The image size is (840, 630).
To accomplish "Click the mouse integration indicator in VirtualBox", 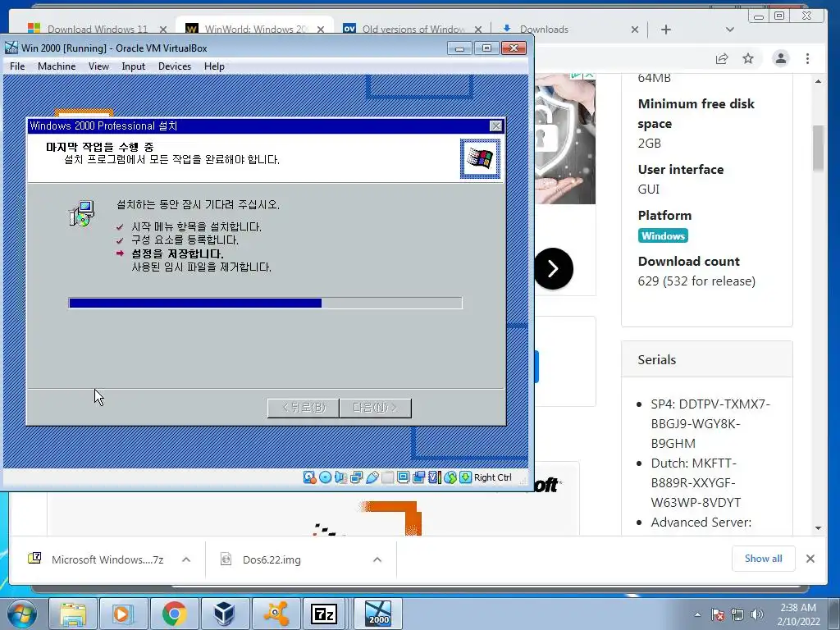I will pos(450,477).
